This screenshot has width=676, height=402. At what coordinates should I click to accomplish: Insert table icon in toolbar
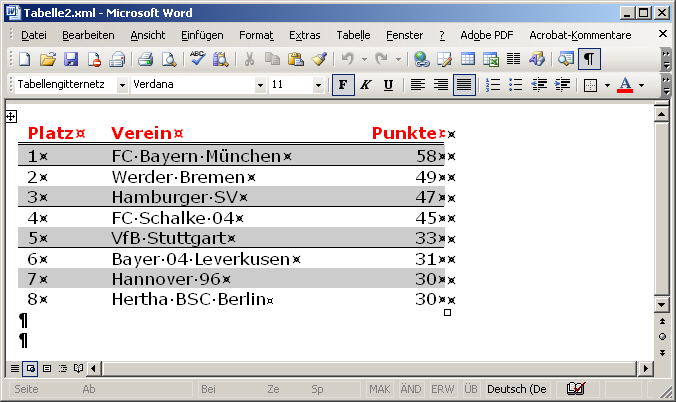468,59
